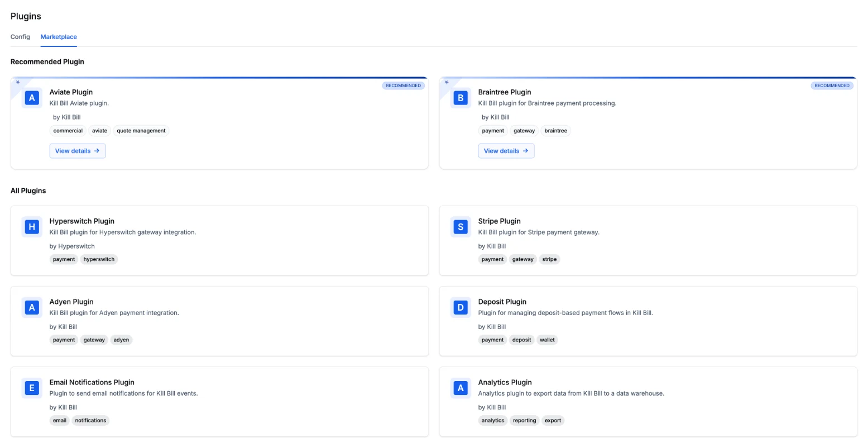Select the Deposit Plugin title
The width and height of the screenshot is (868, 438).
coord(502,302)
